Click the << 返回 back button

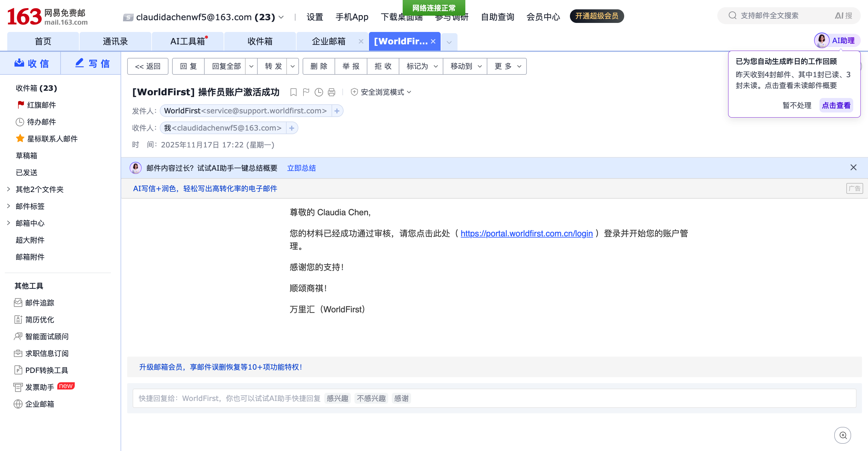148,66
